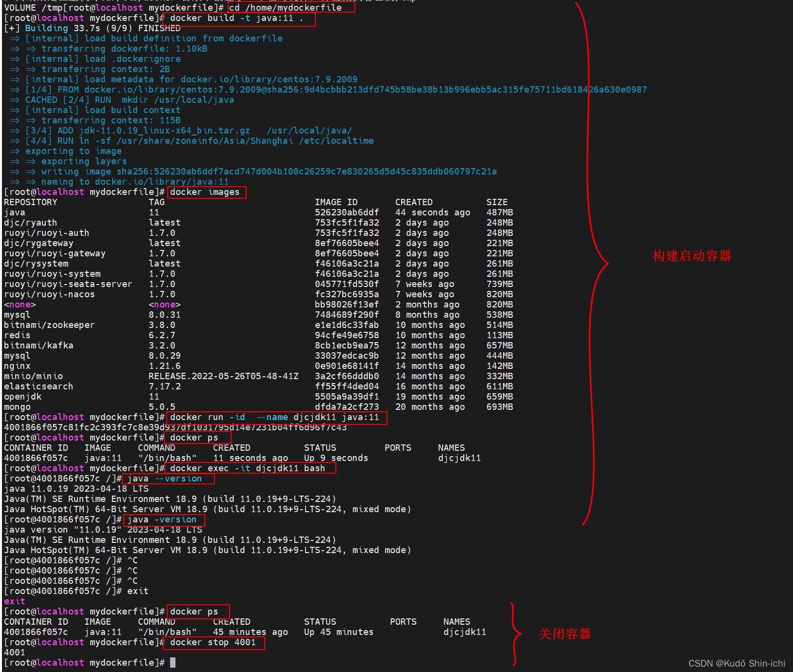793x672 pixels.
Task: Click the 'java --version' command
Action: click(x=164, y=479)
